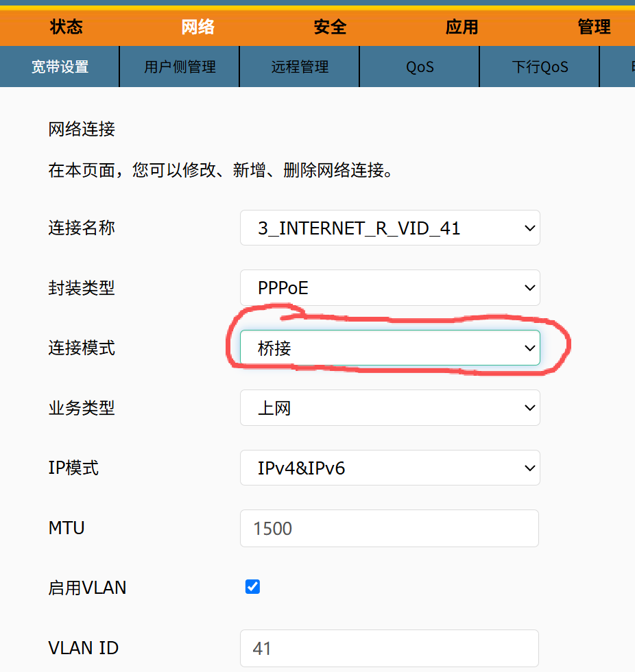Toggle the 启用VLAN checkbox
The image size is (635, 672).
252,587
